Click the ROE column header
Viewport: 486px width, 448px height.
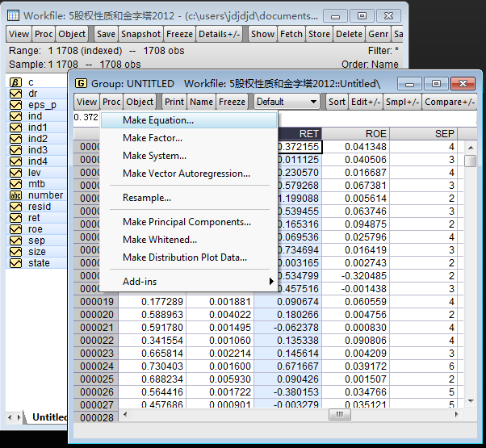(x=355, y=133)
